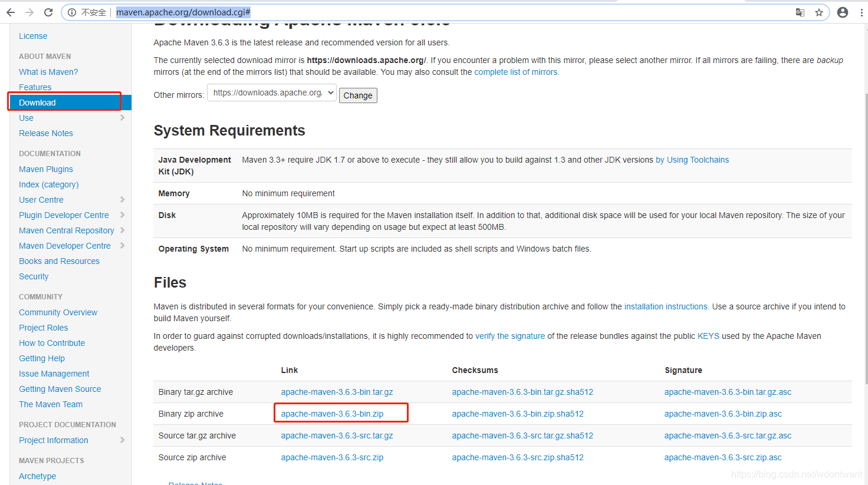Viewport: 868px width, 485px height.
Task: Open the by Using Toolchains link
Action: (x=692, y=160)
